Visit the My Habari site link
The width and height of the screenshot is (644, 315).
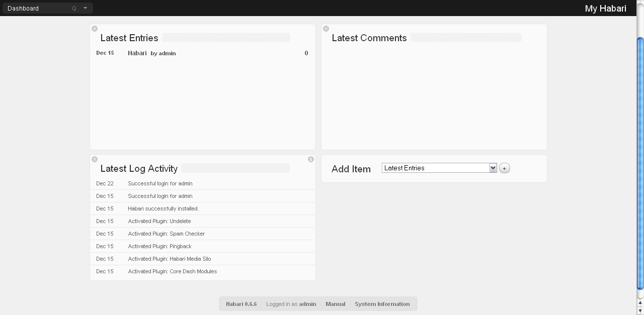click(605, 9)
